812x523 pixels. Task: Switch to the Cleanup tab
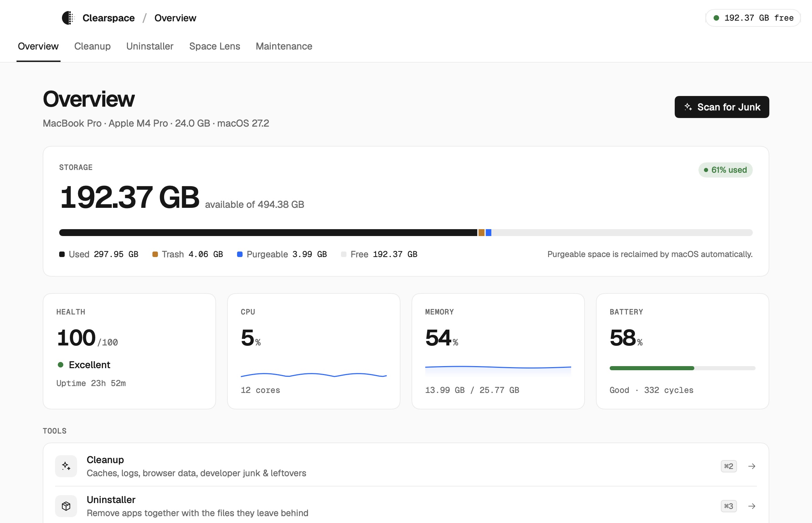point(92,46)
